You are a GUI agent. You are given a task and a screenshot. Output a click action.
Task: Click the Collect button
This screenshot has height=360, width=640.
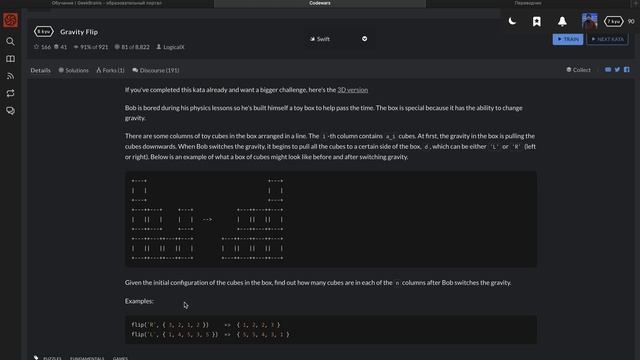(578, 70)
